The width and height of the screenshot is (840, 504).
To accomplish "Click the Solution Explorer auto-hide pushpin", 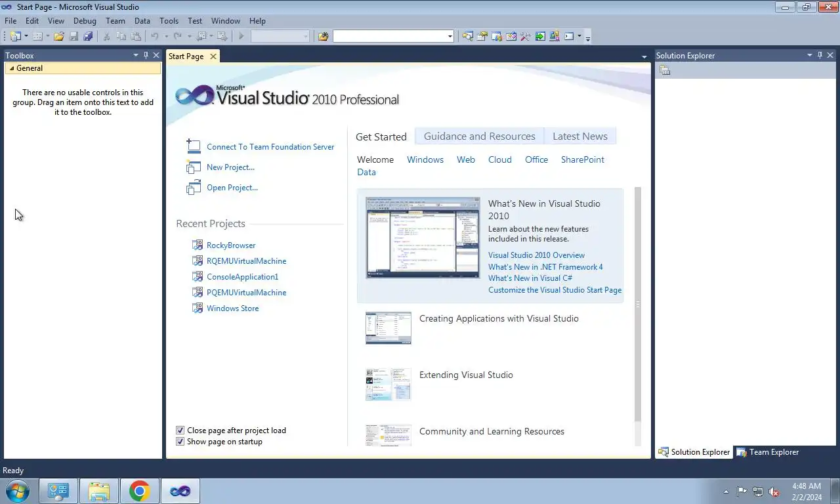I will click(x=820, y=56).
